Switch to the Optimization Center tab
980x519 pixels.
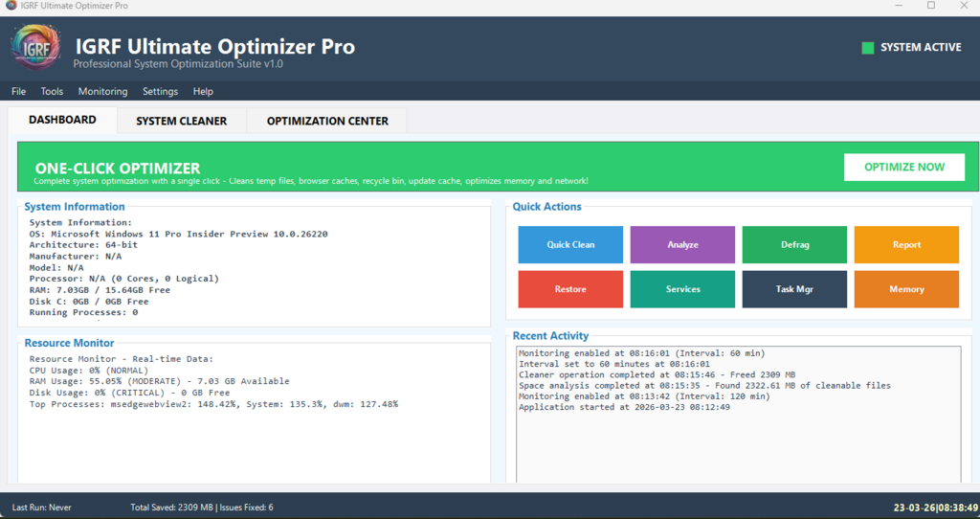tap(327, 122)
